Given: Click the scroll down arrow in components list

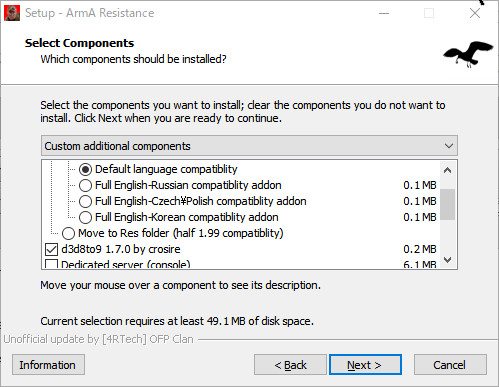Looking at the screenshot, I should [x=448, y=260].
